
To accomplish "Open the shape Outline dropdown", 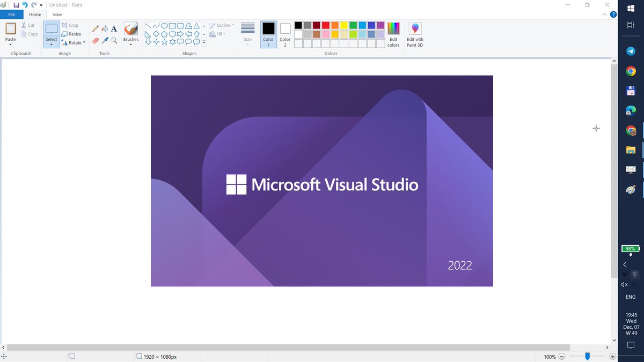I will [221, 25].
